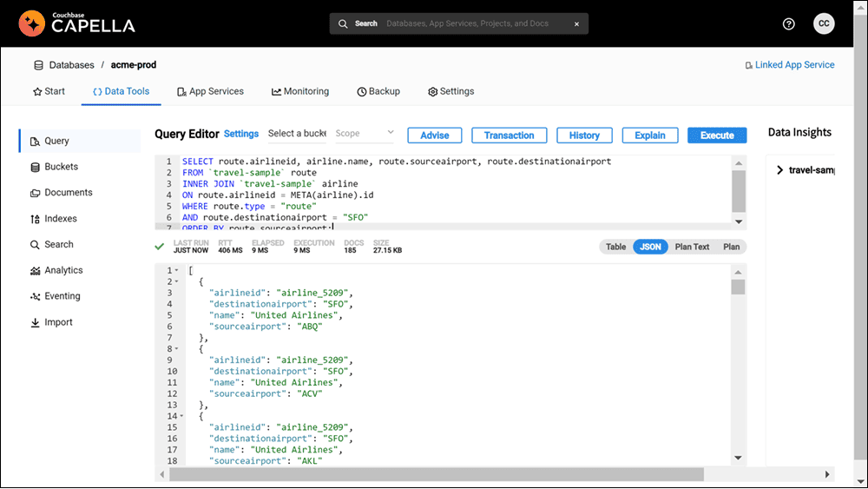The width and height of the screenshot is (868, 489).
Task: Collapse JSON object at line 8
Action: coord(176,349)
